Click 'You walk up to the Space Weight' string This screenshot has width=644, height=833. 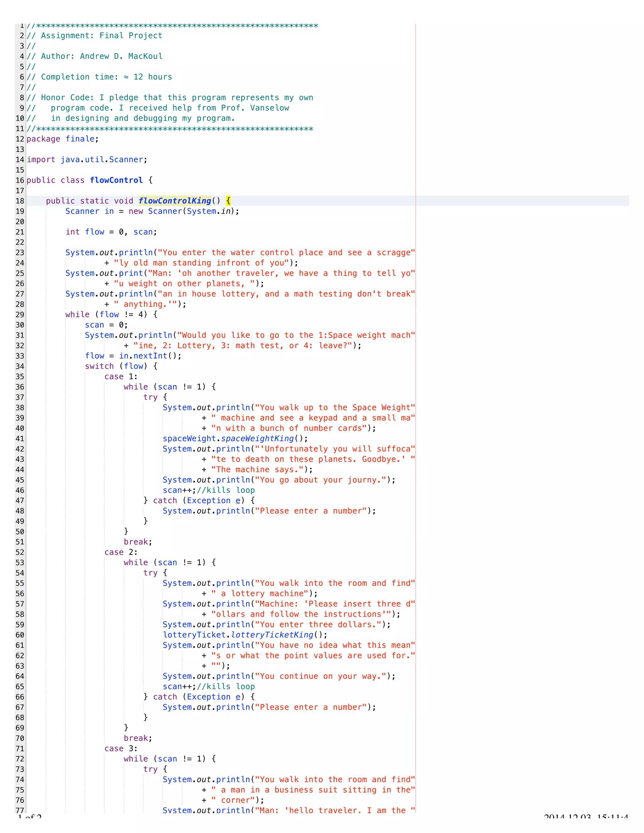click(335, 407)
